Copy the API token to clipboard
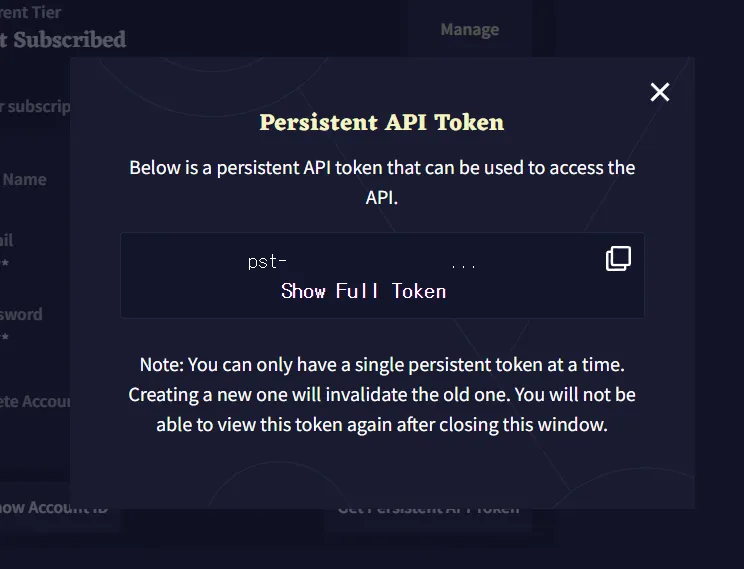This screenshot has height=569, width=744. [x=618, y=259]
